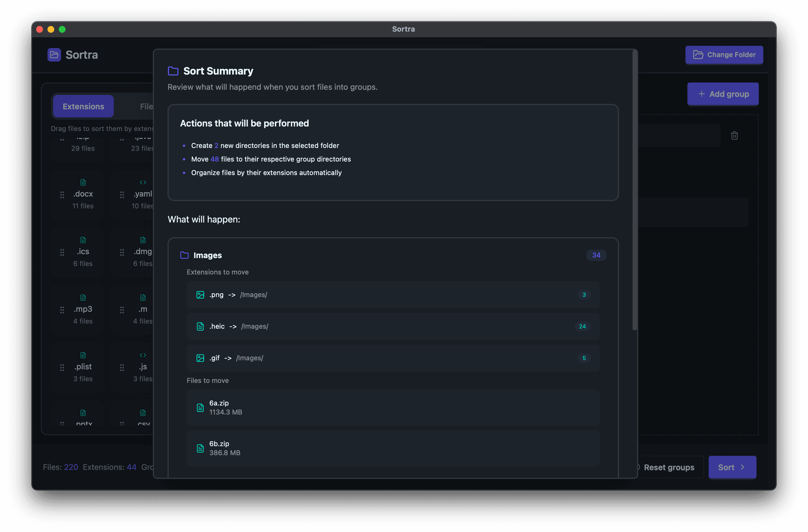Open the Files tab
The height and width of the screenshot is (532, 808).
(147, 106)
